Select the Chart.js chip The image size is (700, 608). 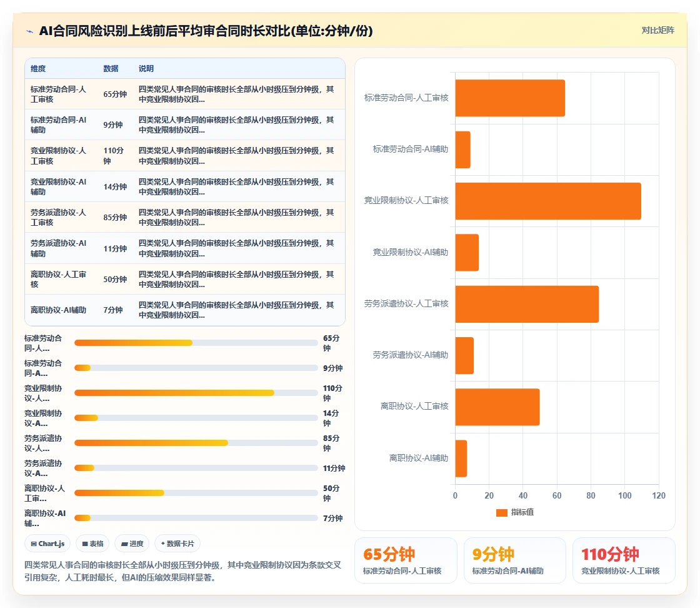click(47, 544)
